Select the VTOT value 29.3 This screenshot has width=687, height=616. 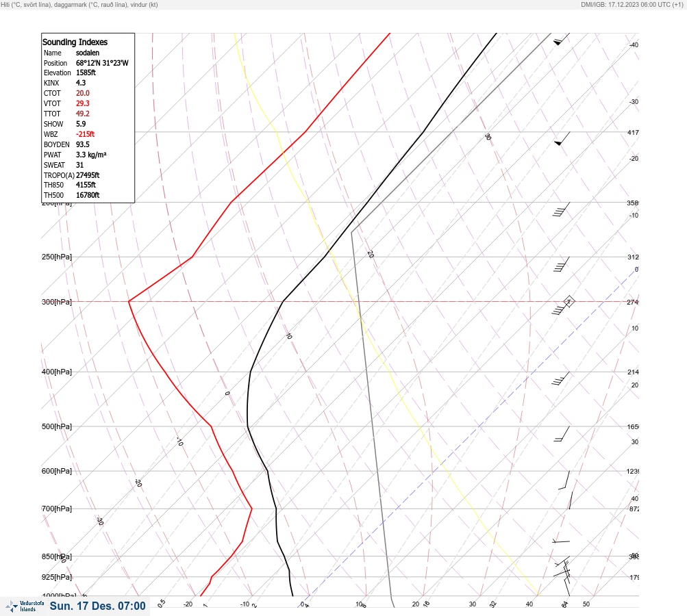click(x=82, y=103)
